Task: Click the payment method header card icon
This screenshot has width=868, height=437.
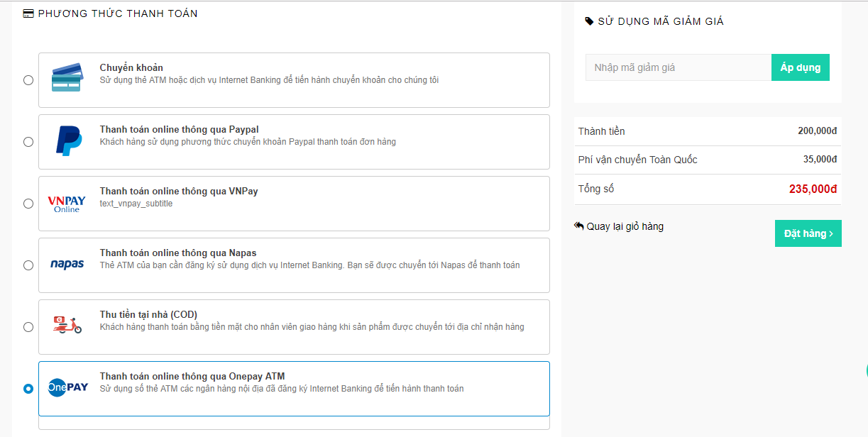Action: (28, 13)
